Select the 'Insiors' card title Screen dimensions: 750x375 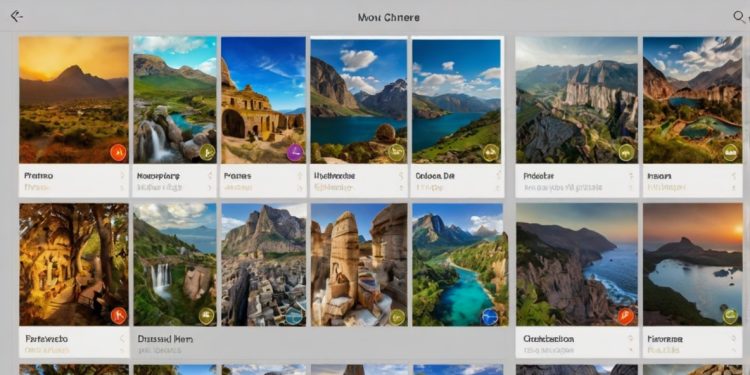pyautogui.click(x=659, y=176)
